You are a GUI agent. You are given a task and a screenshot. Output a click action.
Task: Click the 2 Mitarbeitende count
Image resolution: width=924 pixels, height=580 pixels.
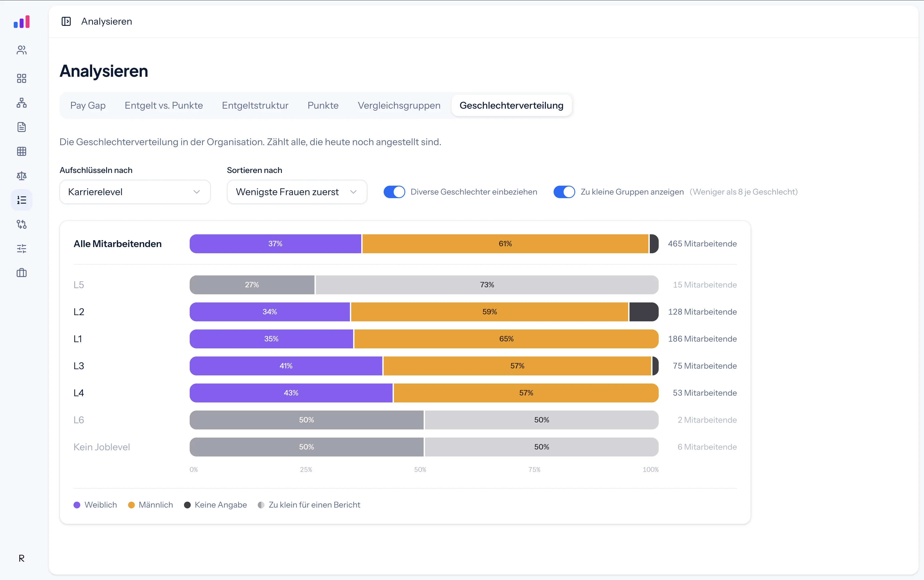click(707, 420)
